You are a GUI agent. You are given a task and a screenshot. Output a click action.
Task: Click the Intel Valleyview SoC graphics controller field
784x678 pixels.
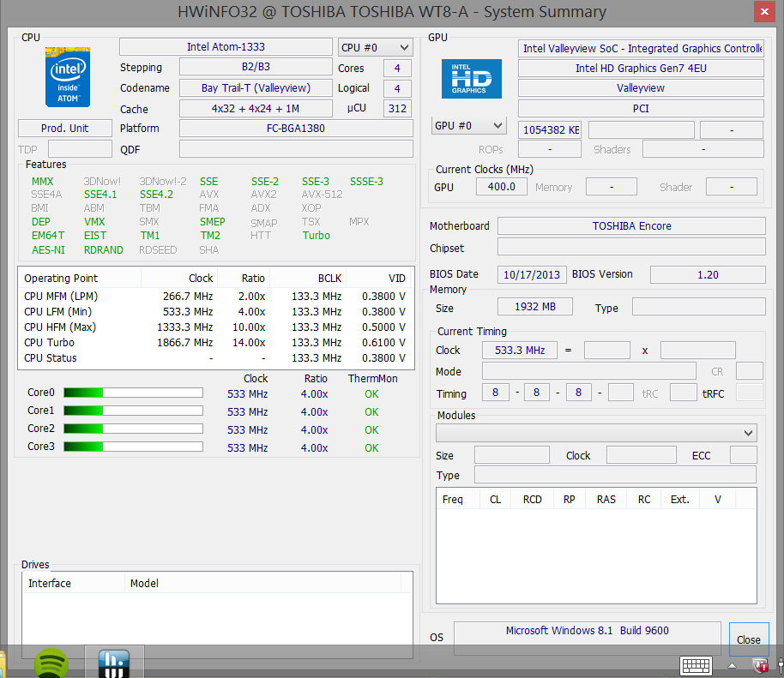(x=641, y=49)
